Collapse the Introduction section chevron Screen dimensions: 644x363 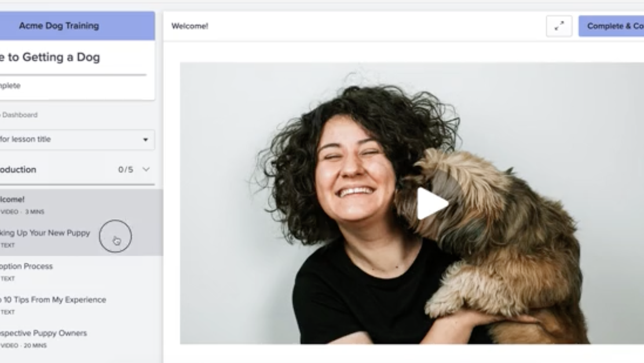pos(146,169)
